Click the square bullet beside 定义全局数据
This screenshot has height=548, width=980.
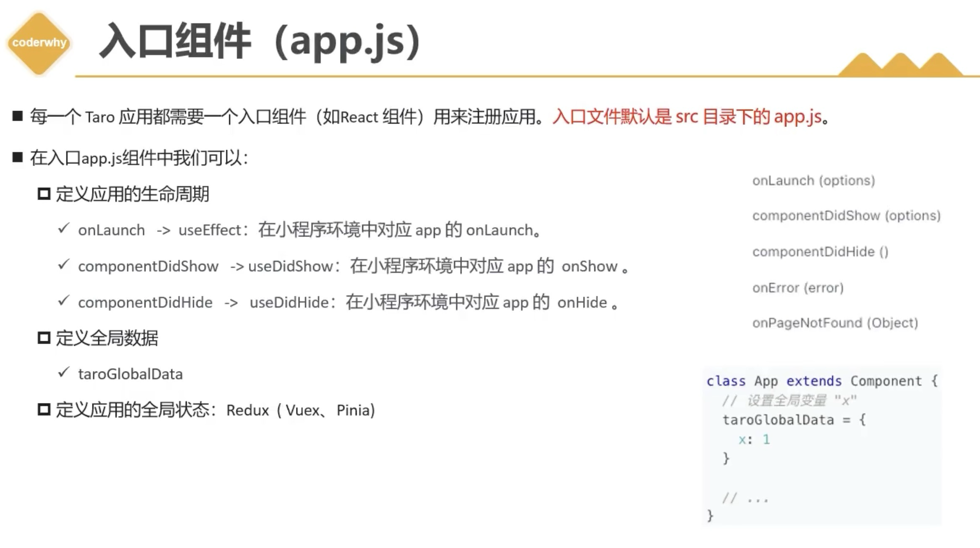click(x=44, y=338)
